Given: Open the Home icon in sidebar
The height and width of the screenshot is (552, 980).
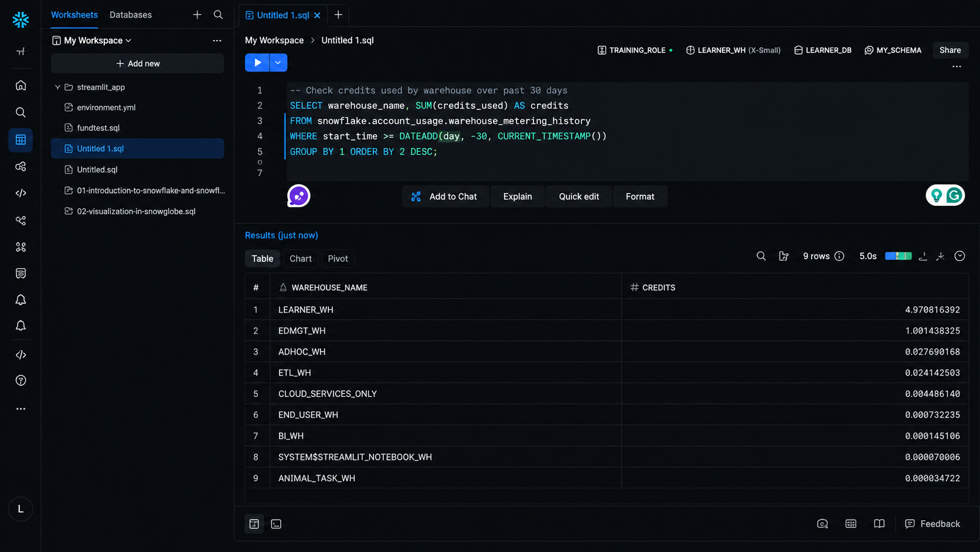Looking at the screenshot, I should [21, 86].
